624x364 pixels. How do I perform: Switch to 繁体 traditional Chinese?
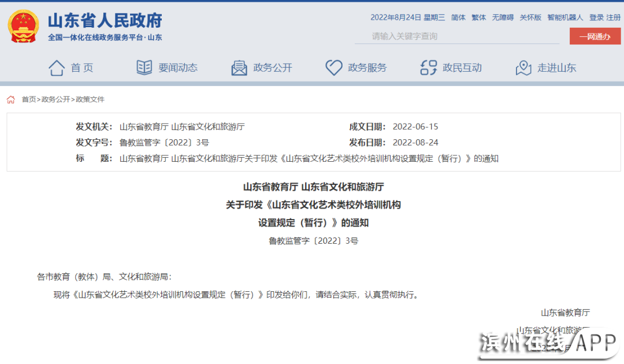[479, 17]
